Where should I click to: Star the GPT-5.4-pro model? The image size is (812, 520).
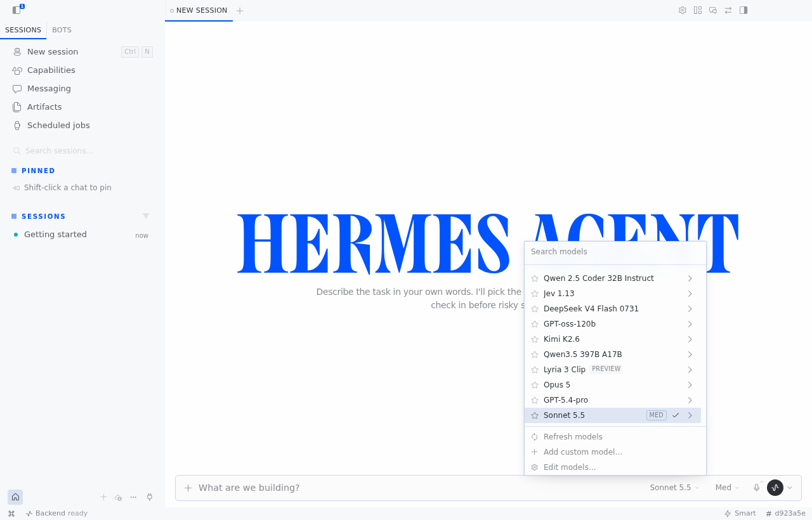pyautogui.click(x=535, y=400)
